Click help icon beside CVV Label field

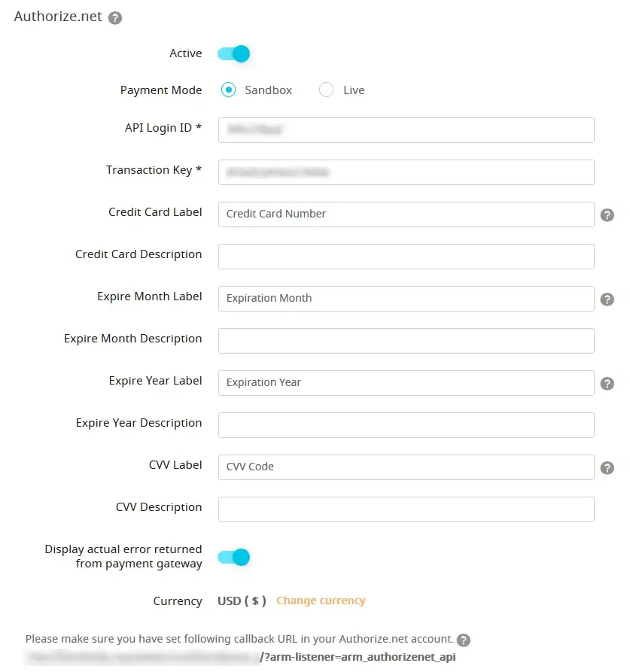607,468
